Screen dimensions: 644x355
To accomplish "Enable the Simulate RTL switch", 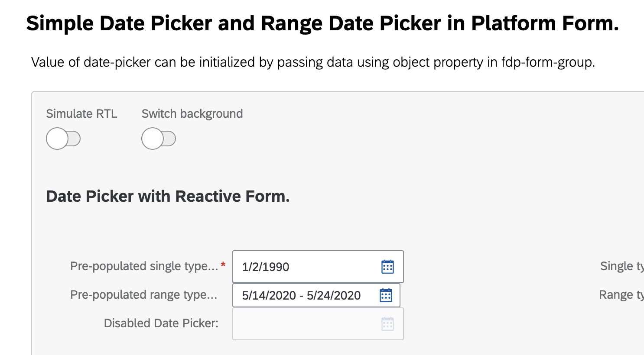I will (x=63, y=139).
